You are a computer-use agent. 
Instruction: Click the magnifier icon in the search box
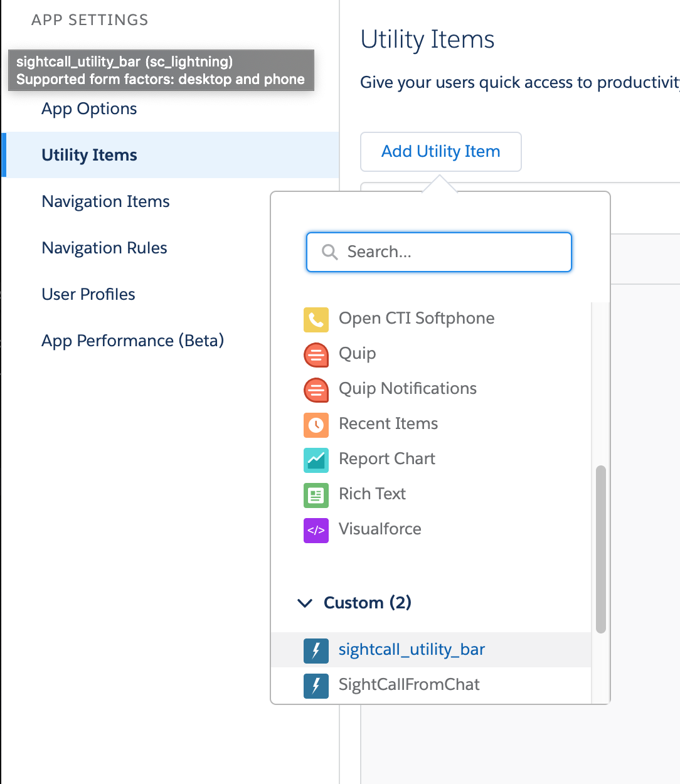tap(329, 252)
